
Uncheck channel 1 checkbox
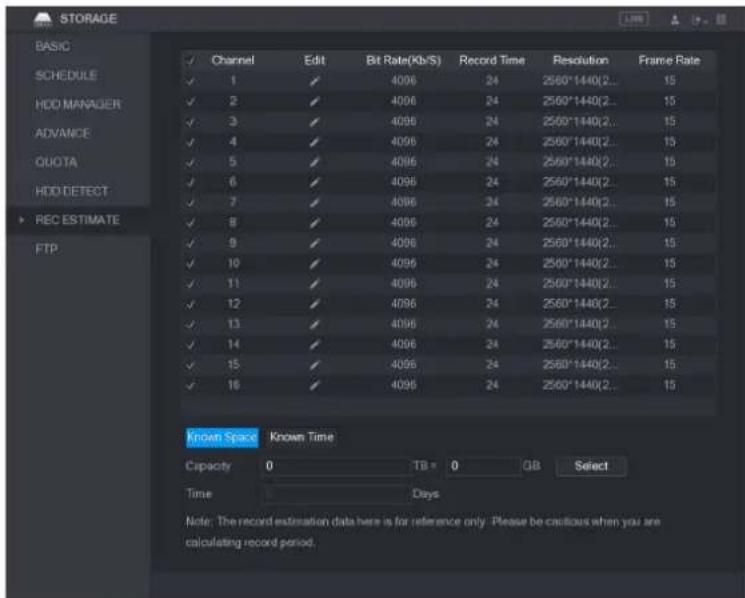point(190,81)
